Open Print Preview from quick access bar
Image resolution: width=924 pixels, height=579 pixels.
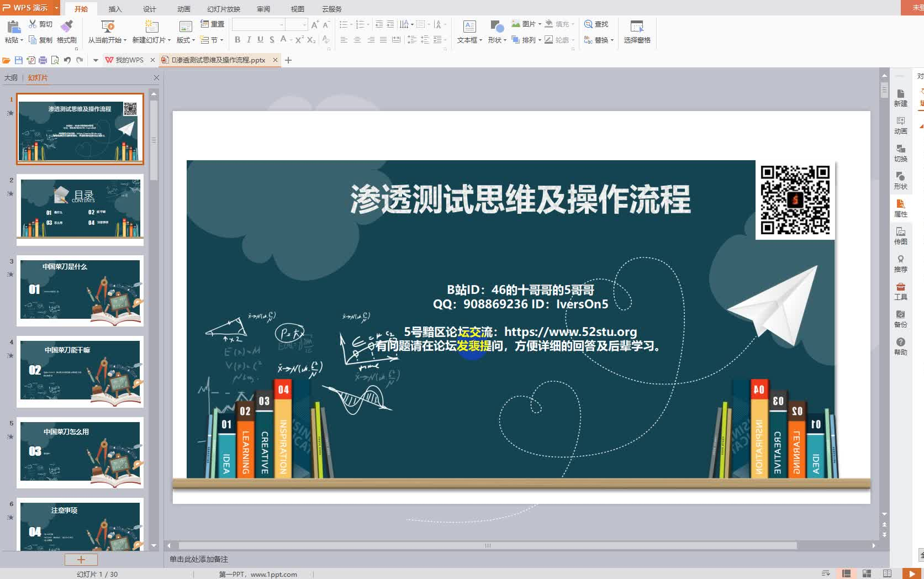pos(55,60)
